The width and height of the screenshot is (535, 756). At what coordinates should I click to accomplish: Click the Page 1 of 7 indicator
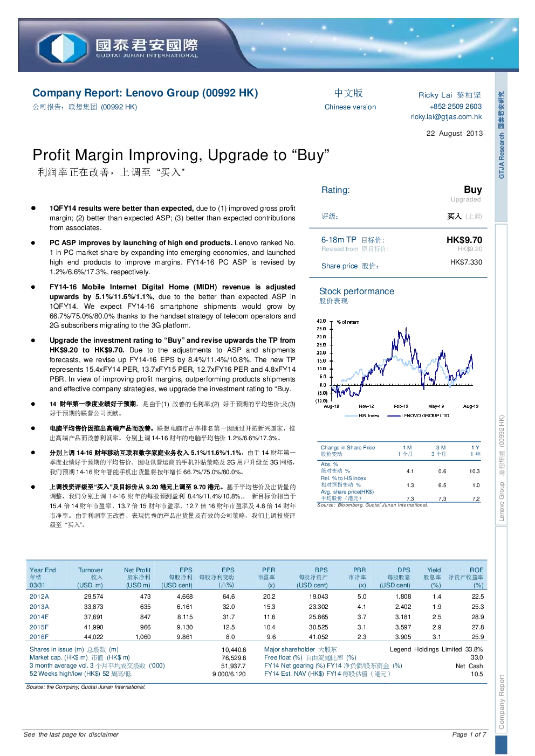pyautogui.click(x=469, y=734)
